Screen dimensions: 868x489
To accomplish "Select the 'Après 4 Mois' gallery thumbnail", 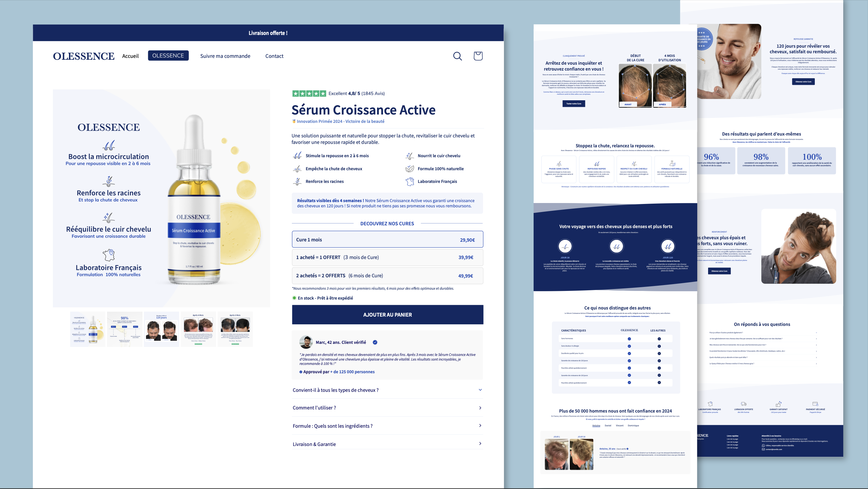I will click(198, 329).
